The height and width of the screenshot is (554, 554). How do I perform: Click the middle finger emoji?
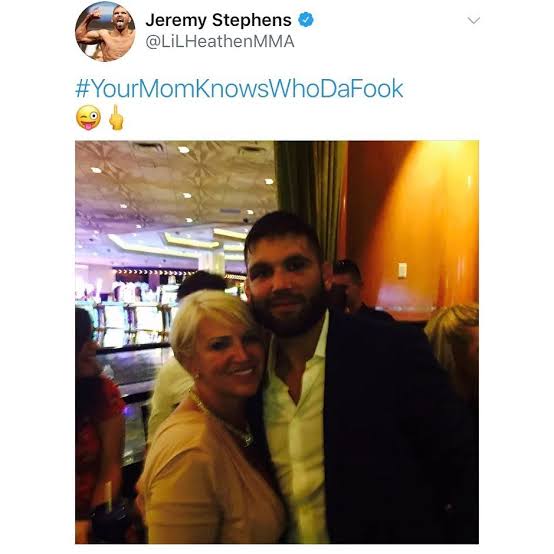[x=116, y=118]
